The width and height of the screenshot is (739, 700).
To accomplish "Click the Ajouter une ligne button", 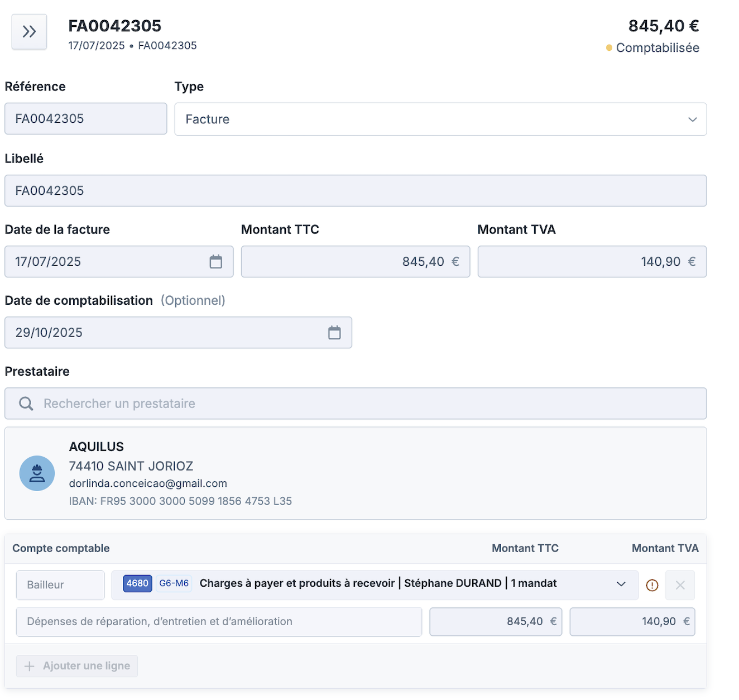I will [77, 666].
